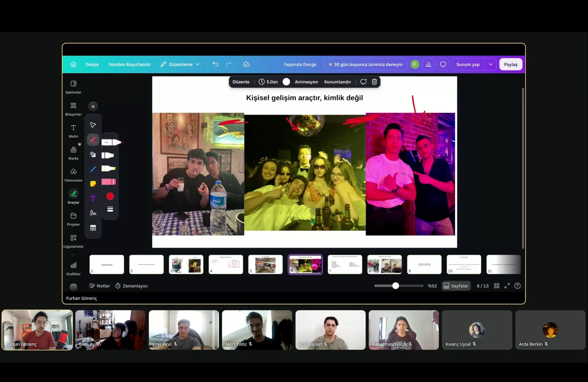The width and height of the screenshot is (588, 382).
Task: Close the drawing tools panel
Action: [x=93, y=107]
